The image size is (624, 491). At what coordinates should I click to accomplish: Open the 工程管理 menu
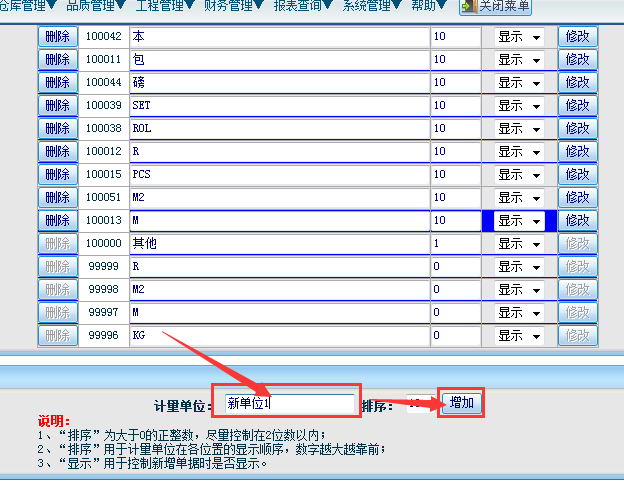(x=165, y=6)
